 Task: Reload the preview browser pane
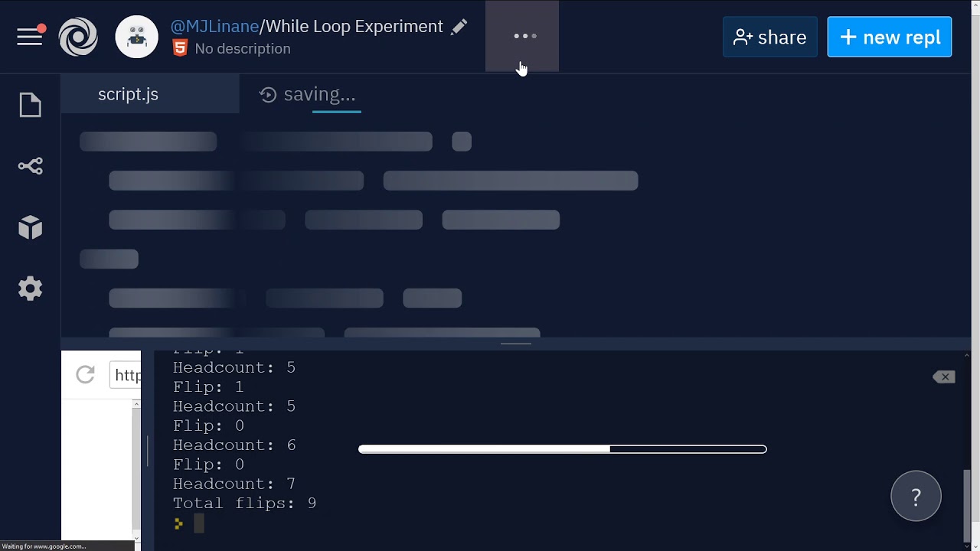point(85,374)
